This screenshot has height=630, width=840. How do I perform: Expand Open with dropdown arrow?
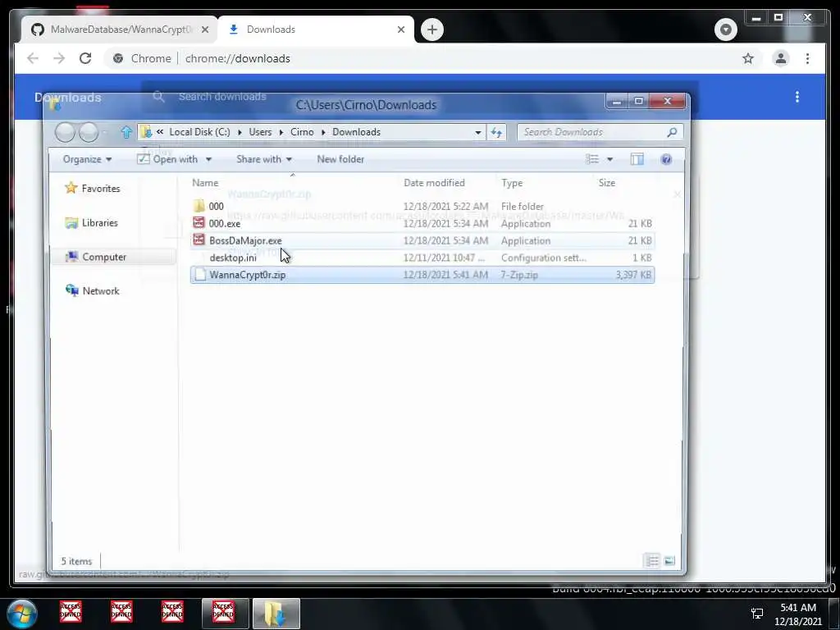(x=208, y=160)
